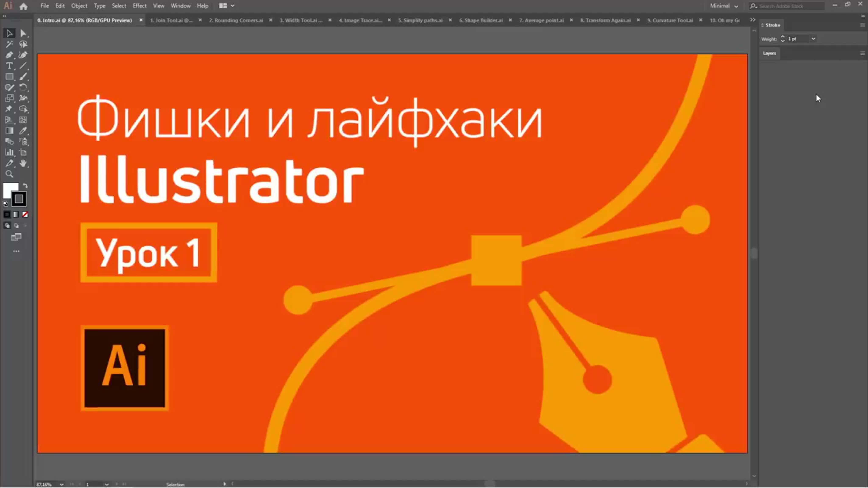Select the Rotate tool
This screenshot has width=868, height=488.
[23, 87]
